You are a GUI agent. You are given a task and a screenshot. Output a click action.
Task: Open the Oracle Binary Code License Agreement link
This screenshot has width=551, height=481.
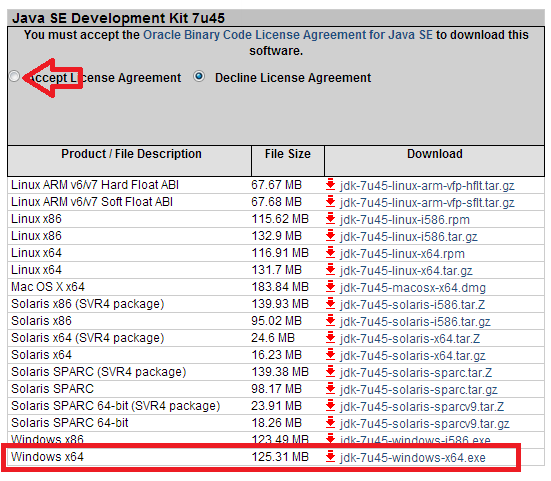tap(288, 35)
